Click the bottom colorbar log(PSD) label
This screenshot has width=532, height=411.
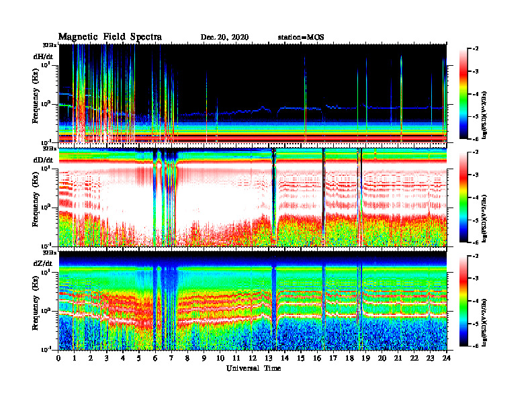(484, 322)
